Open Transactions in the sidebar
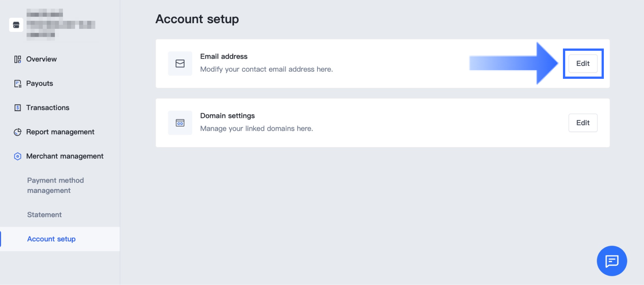The height and width of the screenshot is (285, 644). (48, 108)
